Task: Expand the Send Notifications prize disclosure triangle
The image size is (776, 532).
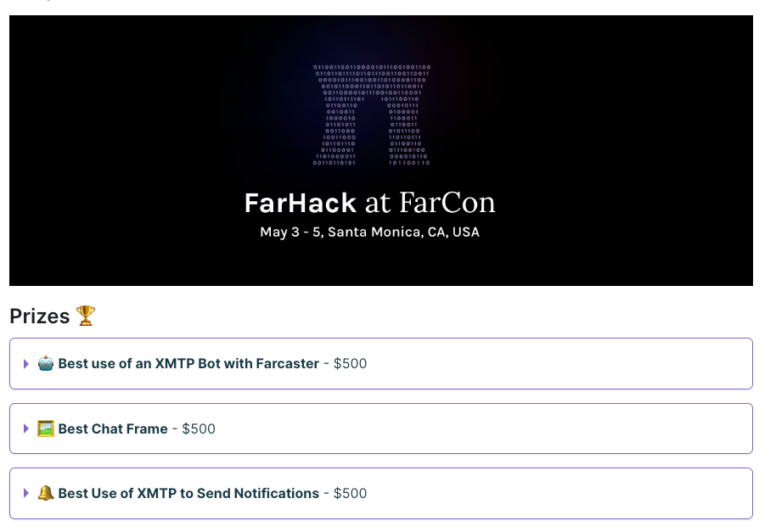Action: pos(26,493)
